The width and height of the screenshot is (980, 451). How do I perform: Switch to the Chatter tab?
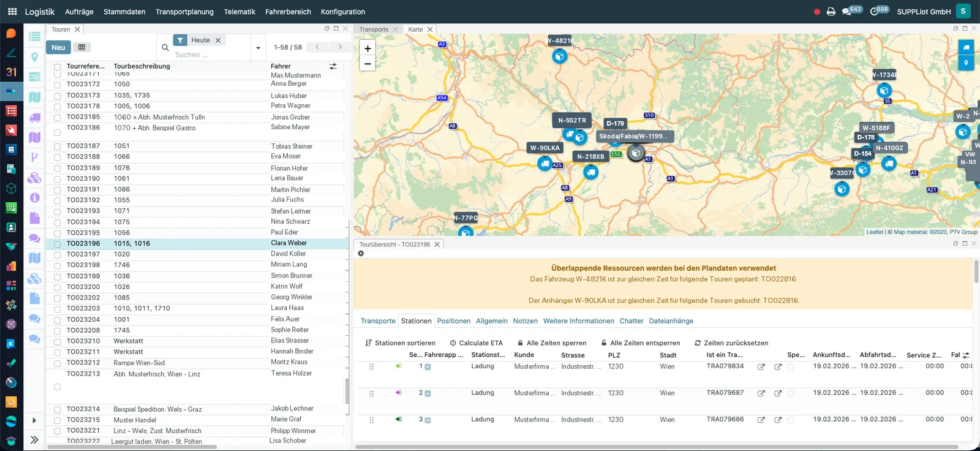point(631,321)
